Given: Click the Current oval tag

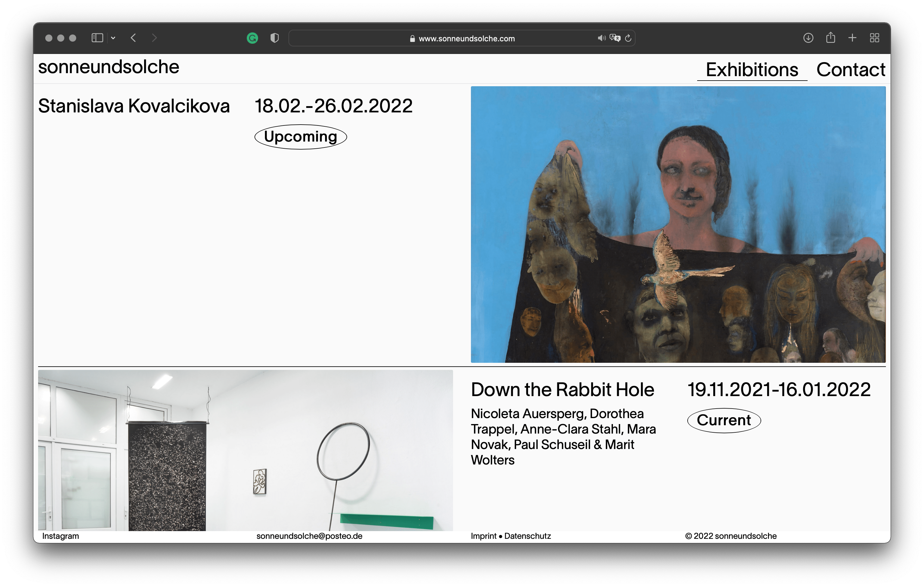Looking at the screenshot, I should click(724, 420).
